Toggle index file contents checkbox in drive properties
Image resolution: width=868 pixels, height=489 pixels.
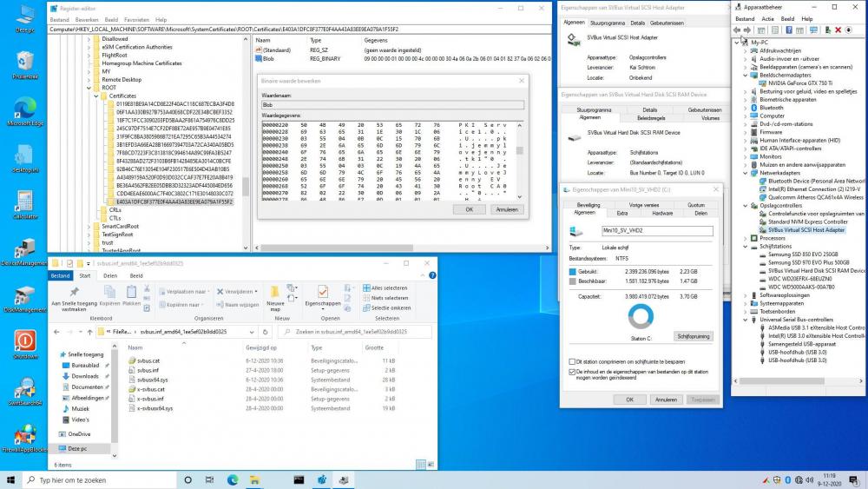(572, 372)
